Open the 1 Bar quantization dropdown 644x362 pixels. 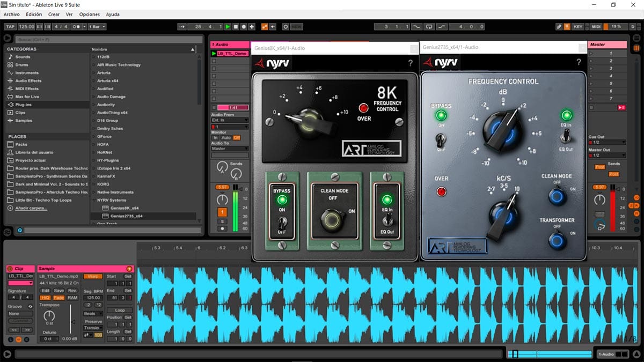pyautogui.click(x=97, y=26)
